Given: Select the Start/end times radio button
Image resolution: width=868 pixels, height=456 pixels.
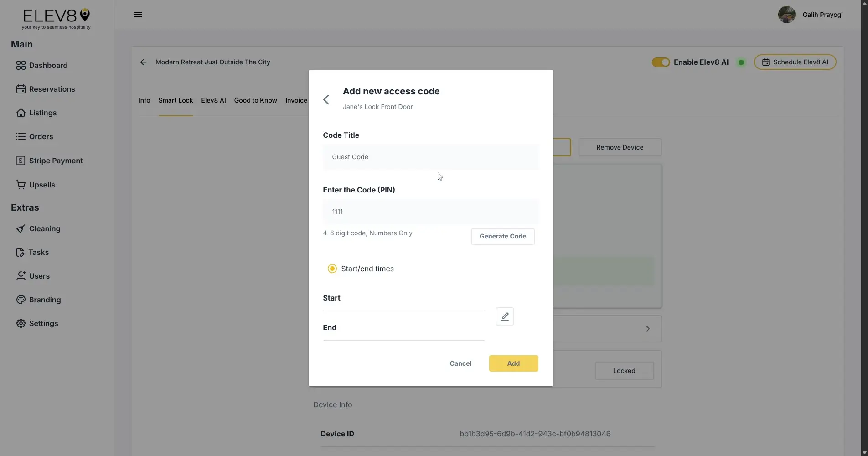Looking at the screenshot, I should [332, 269].
